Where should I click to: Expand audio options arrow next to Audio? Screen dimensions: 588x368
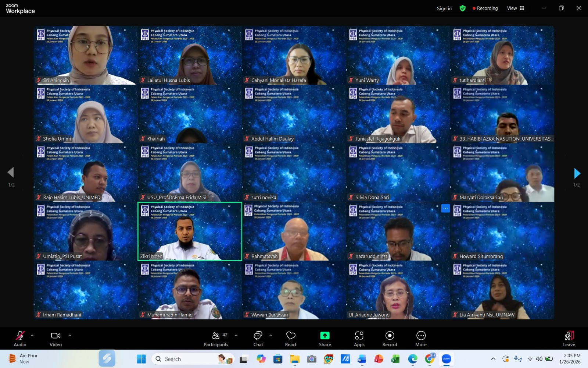coord(32,335)
